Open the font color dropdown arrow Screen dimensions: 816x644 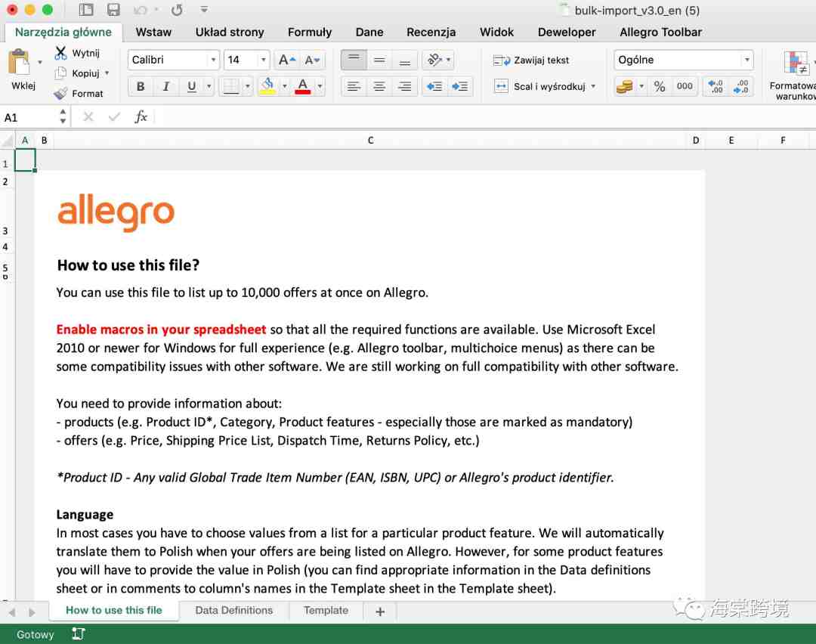coord(320,86)
